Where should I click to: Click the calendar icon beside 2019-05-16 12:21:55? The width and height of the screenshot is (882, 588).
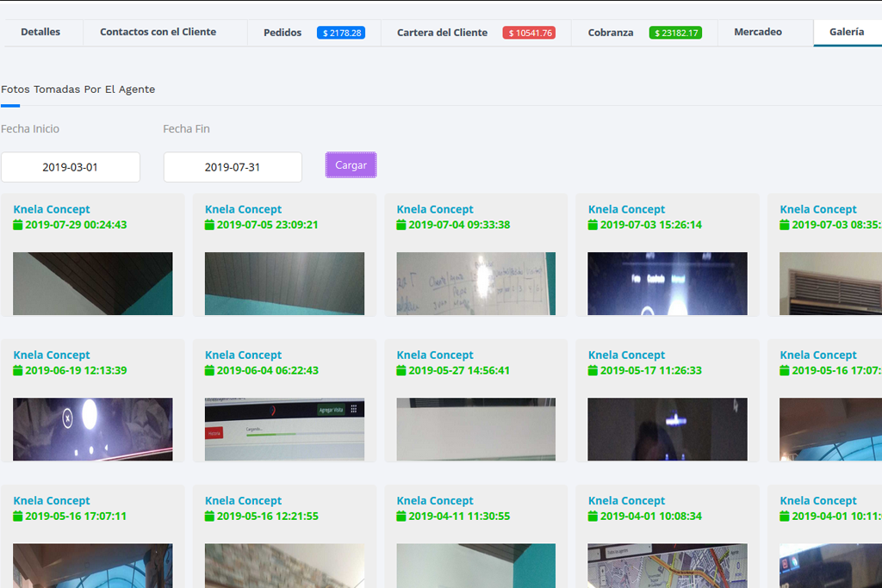pyautogui.click(x=210, y=516)
